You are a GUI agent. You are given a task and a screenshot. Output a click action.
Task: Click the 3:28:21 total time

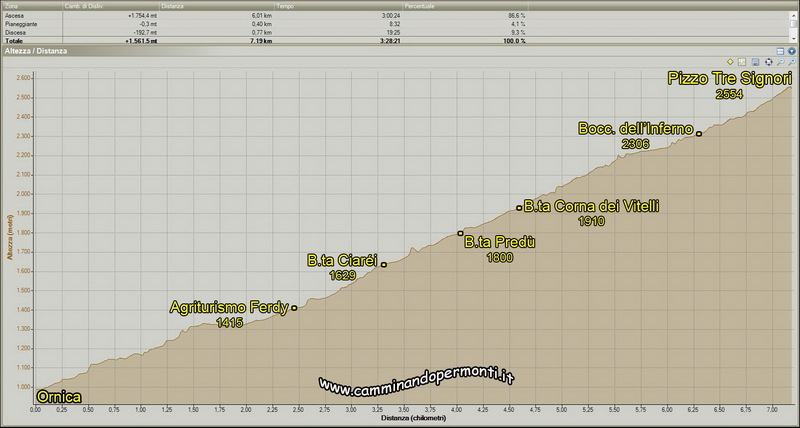390,40
